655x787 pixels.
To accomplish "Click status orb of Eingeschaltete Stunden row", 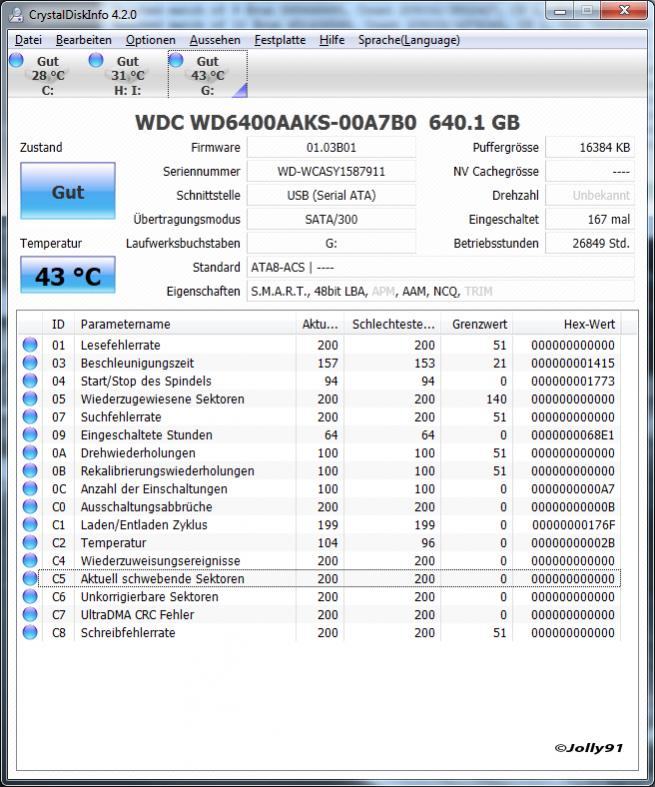I will [x=30, y=435].
